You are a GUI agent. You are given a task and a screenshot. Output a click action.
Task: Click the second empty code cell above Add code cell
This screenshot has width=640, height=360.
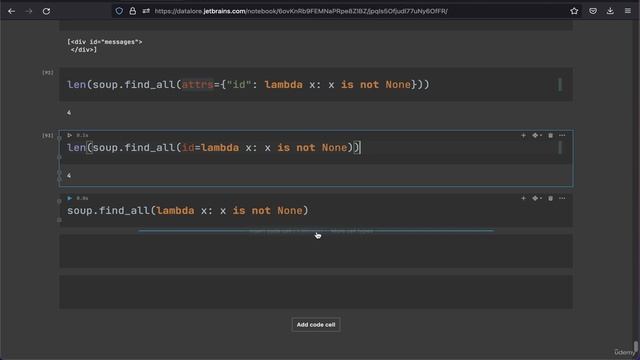click(316, 292)
